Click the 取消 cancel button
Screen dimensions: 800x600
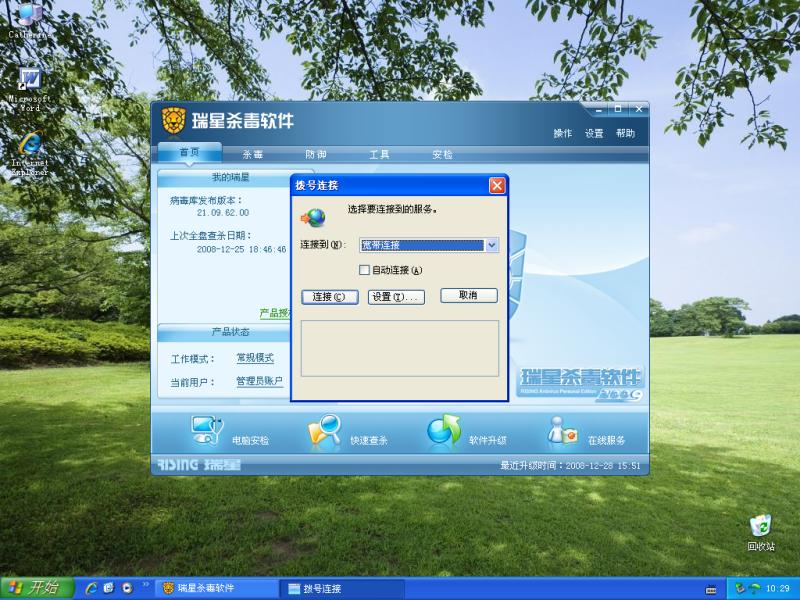468,295
